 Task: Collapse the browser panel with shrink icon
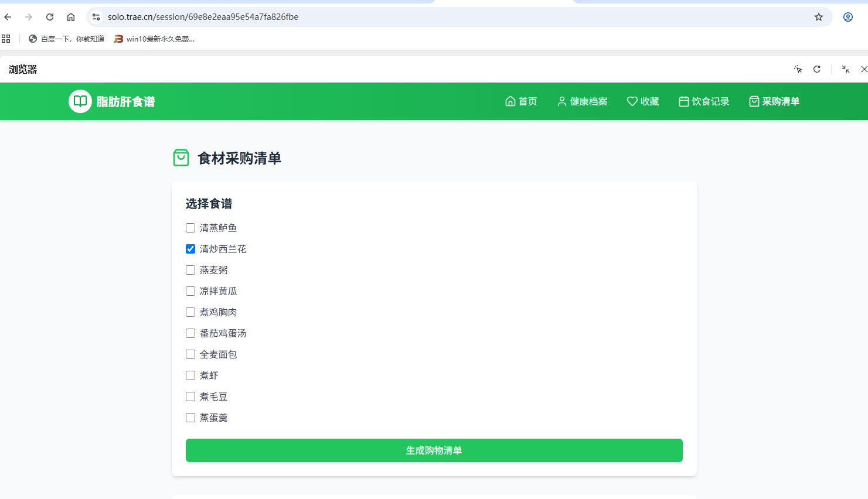tap(845, 69)
